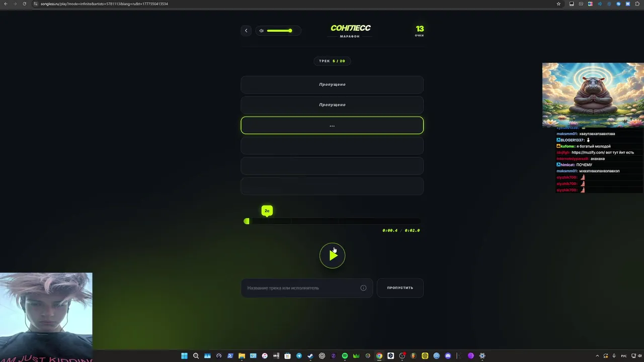Mute sound via the speaker icon
This screenshot has height=362, width=644.
click(x=261, y=31)
